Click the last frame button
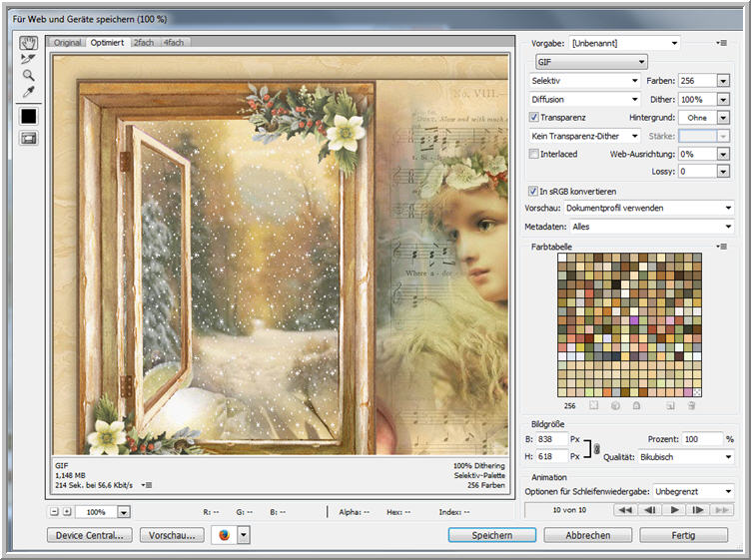The width and height of the screenshot is (751, 560). (x=722, y=510)
